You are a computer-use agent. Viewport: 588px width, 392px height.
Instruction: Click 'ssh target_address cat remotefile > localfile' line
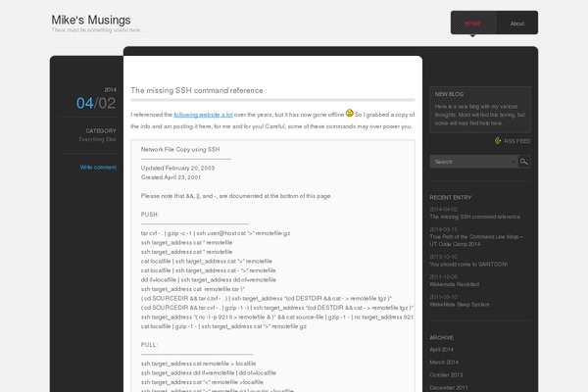pos(198,364)
